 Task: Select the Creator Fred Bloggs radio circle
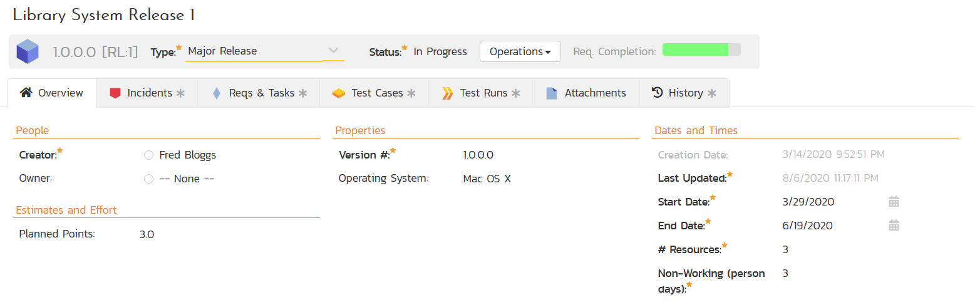(148, 155)
